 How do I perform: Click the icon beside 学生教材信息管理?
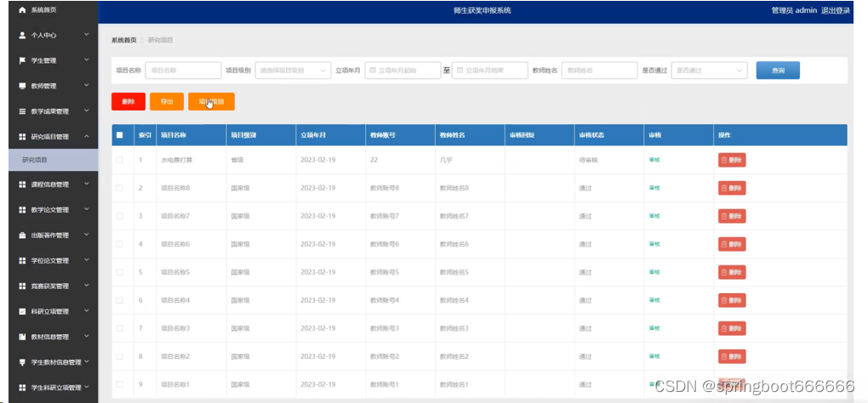point(22,362)
